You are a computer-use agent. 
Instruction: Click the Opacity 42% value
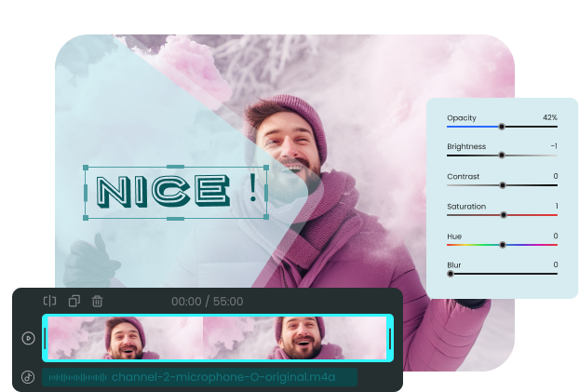point(550,117)
